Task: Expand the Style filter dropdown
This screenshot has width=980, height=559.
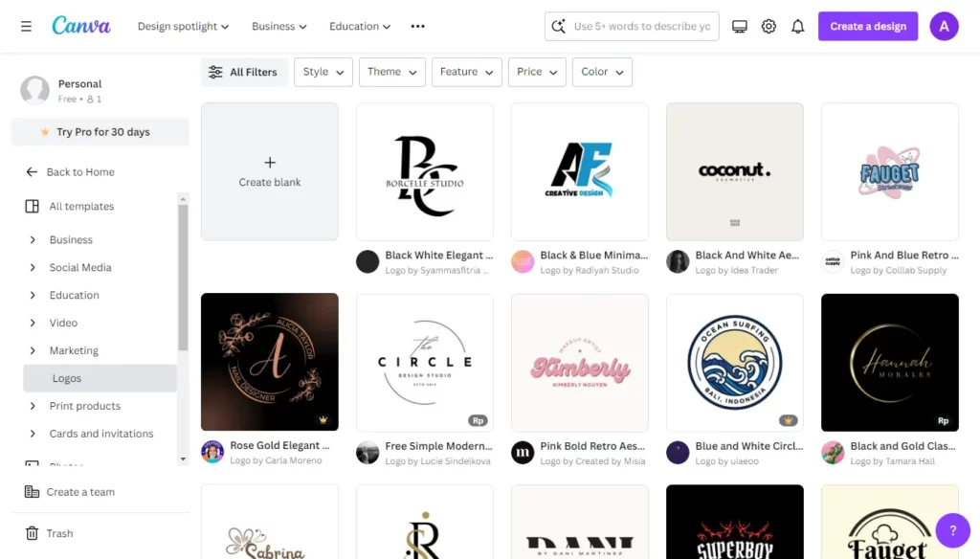Action: [323, 72]
